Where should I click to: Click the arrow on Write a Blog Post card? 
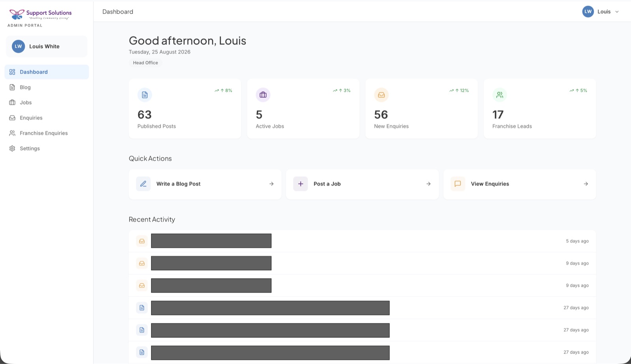coord(271,184)
